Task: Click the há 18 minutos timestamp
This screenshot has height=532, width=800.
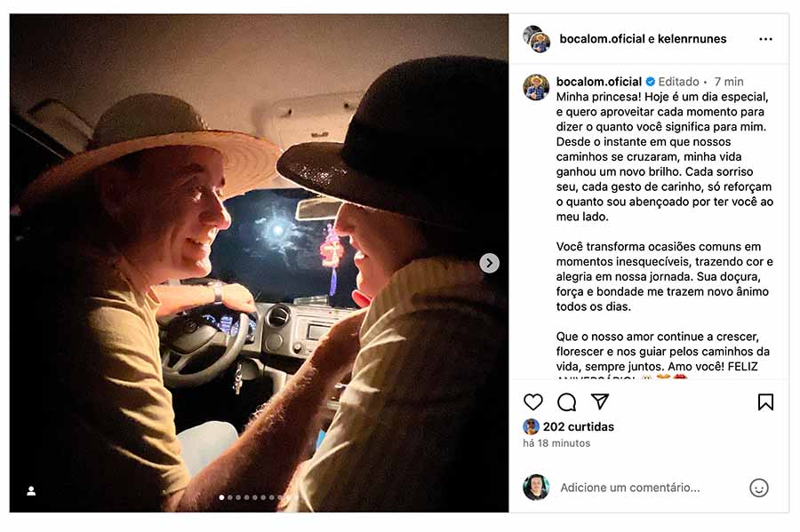Action: [556, 443]
